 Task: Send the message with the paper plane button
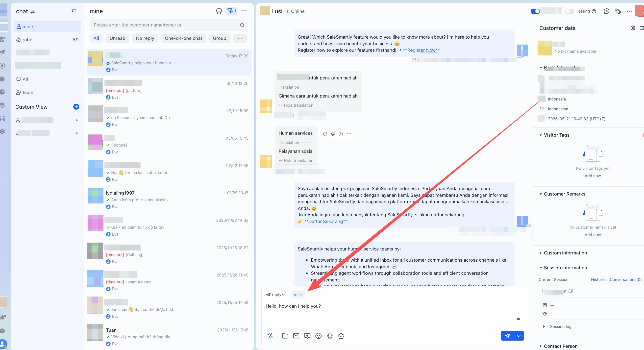507,336
